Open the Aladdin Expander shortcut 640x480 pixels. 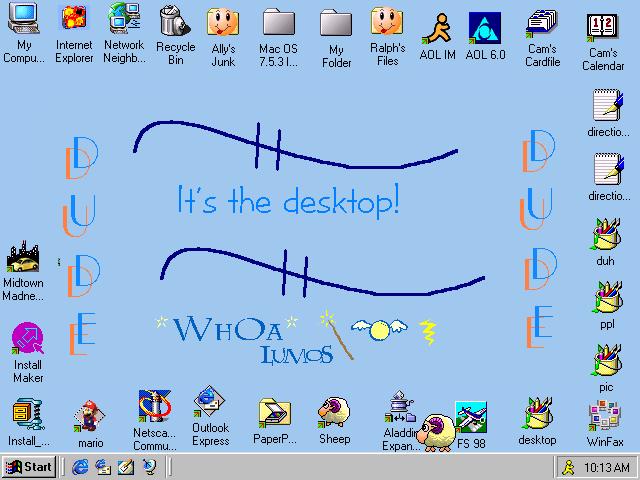coord(400,407)
